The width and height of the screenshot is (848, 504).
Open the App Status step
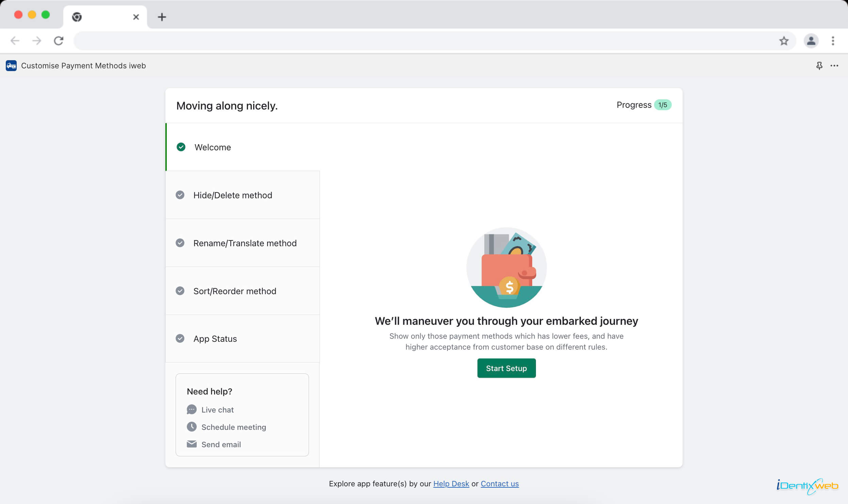tap(243, 339)
